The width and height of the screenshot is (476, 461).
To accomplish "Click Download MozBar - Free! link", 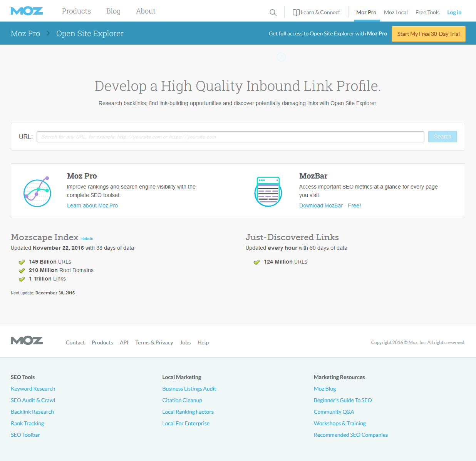I will [330, 205].
